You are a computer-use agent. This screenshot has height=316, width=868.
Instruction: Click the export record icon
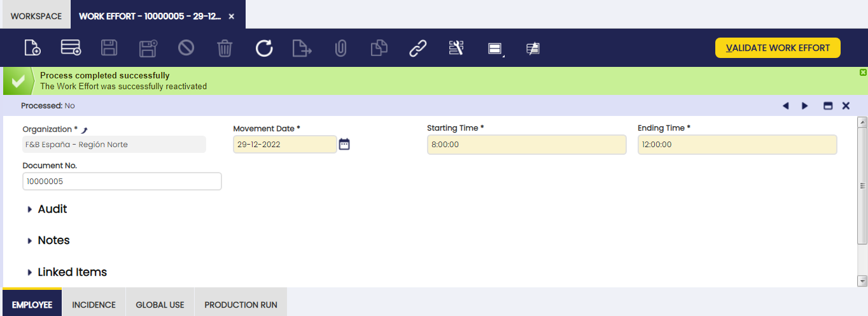click(x=302, y=48)
